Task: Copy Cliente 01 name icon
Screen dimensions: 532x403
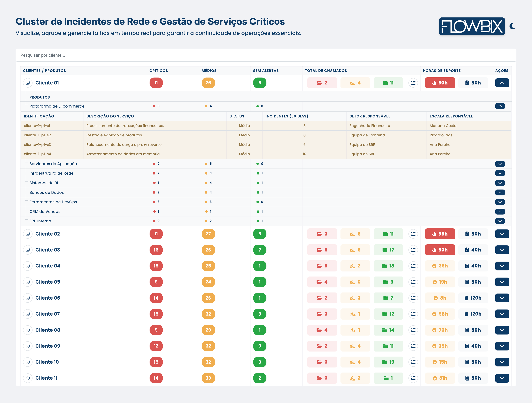Action: [x=28, y=83]
